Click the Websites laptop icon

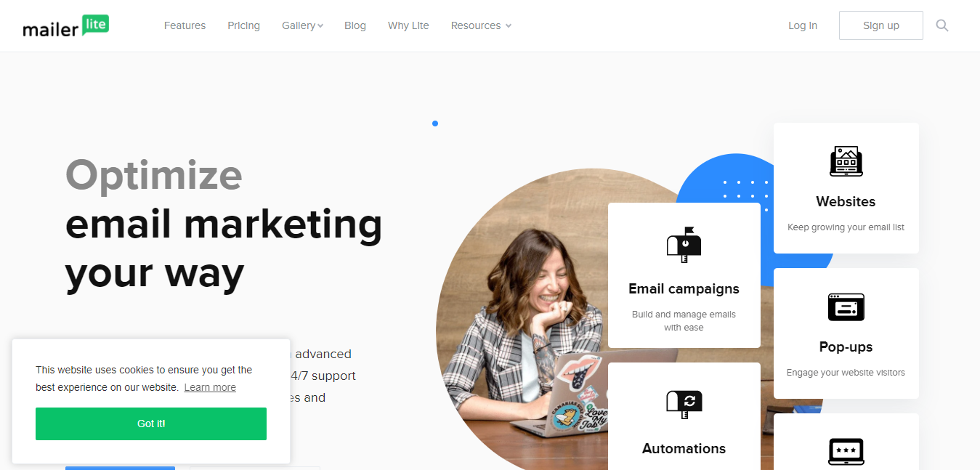point(846,161)
